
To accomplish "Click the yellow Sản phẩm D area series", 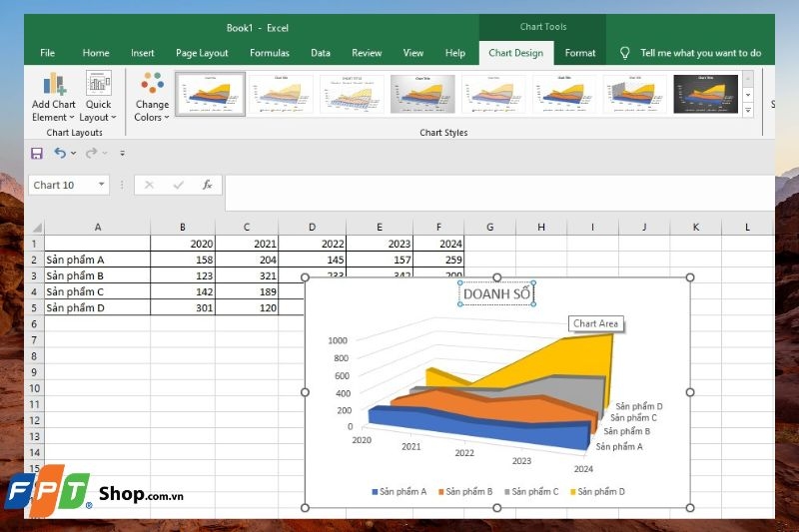I will (x=576, y=356).
